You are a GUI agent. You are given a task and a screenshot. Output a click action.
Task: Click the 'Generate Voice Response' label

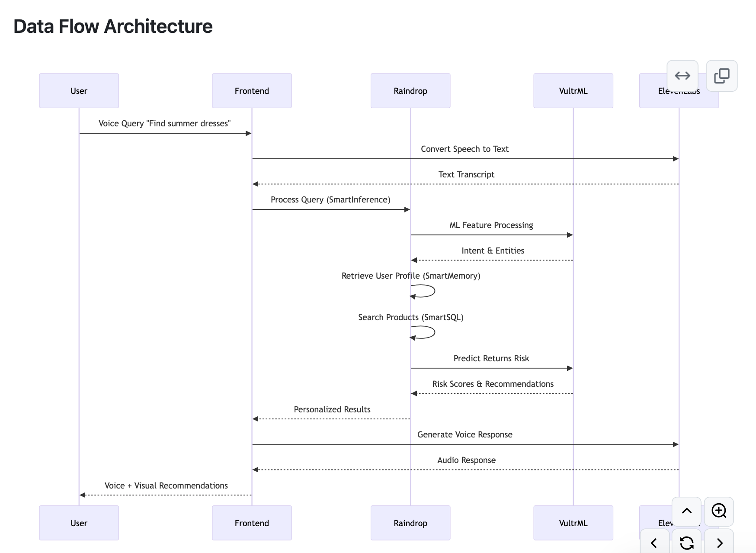465,434
